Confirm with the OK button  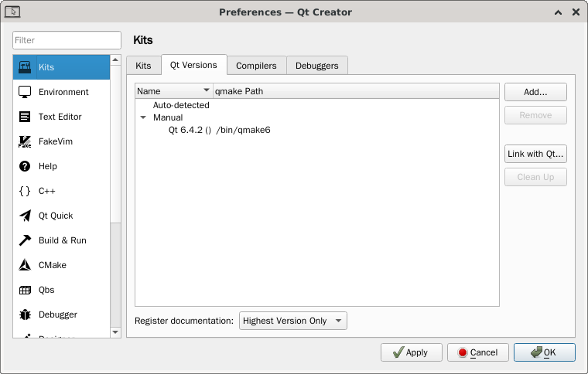pyautogui.click(x=545, y=352)
